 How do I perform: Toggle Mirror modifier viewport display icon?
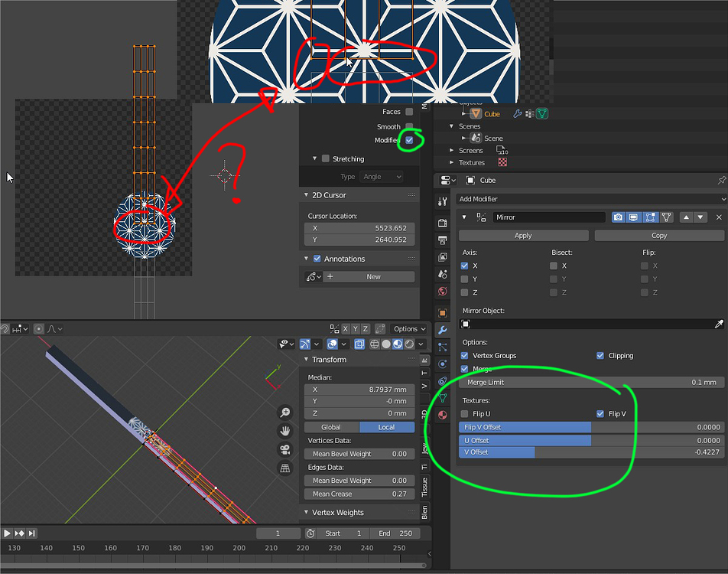[633, 217]
